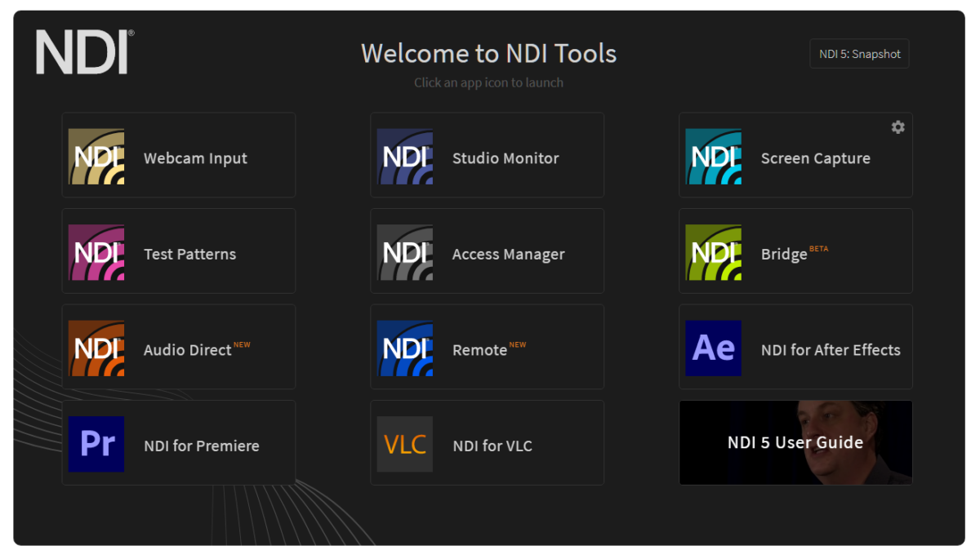This screenshot has width=980, height=559.
Task: Select the Studio Monitor label
Action: tap(506, 158)
